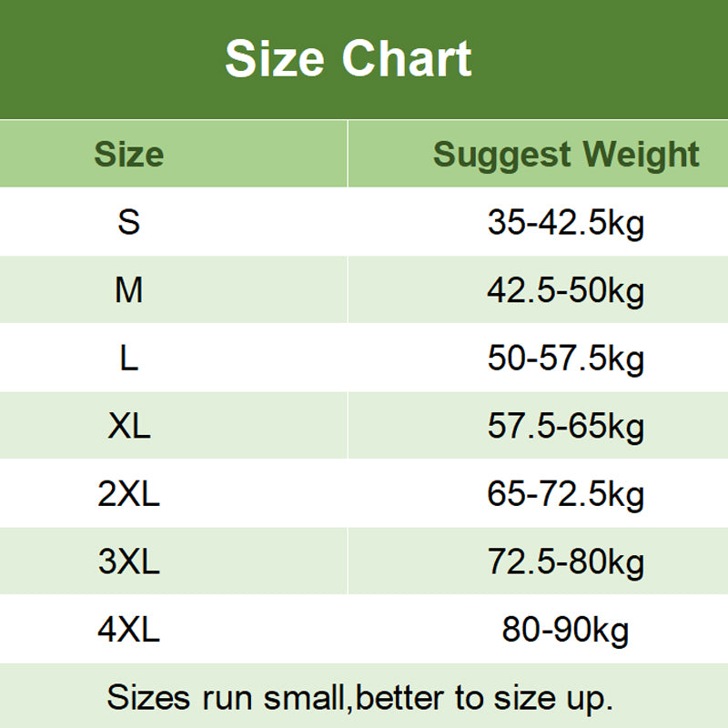Click the 80-90kg weight value
Screen dimensions: 728x728
(565, 630)
